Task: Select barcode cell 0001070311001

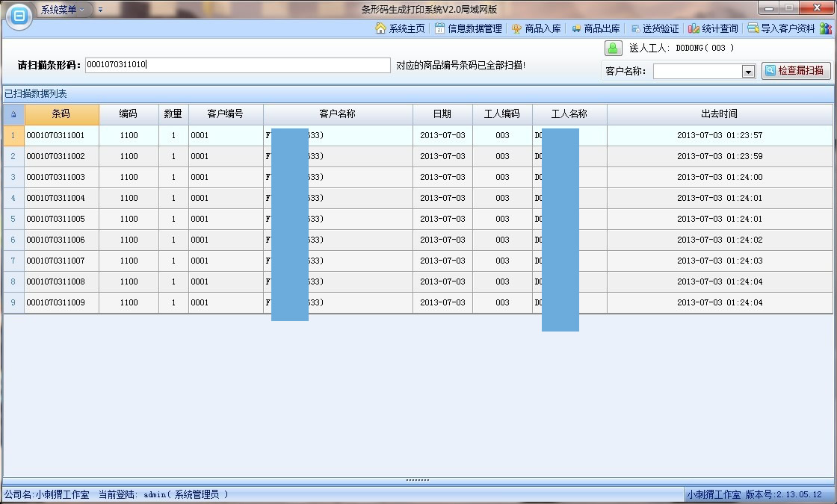Action: [61, 135]
